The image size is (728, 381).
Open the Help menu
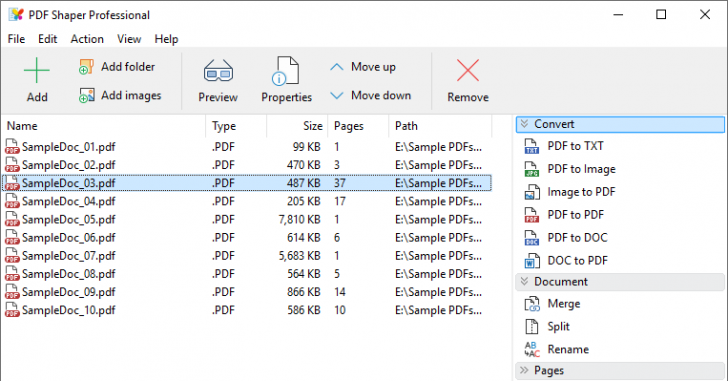166,39
